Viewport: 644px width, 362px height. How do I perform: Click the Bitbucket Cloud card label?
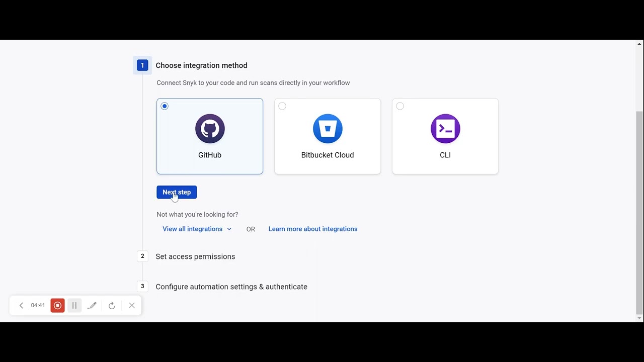point(328,155)
